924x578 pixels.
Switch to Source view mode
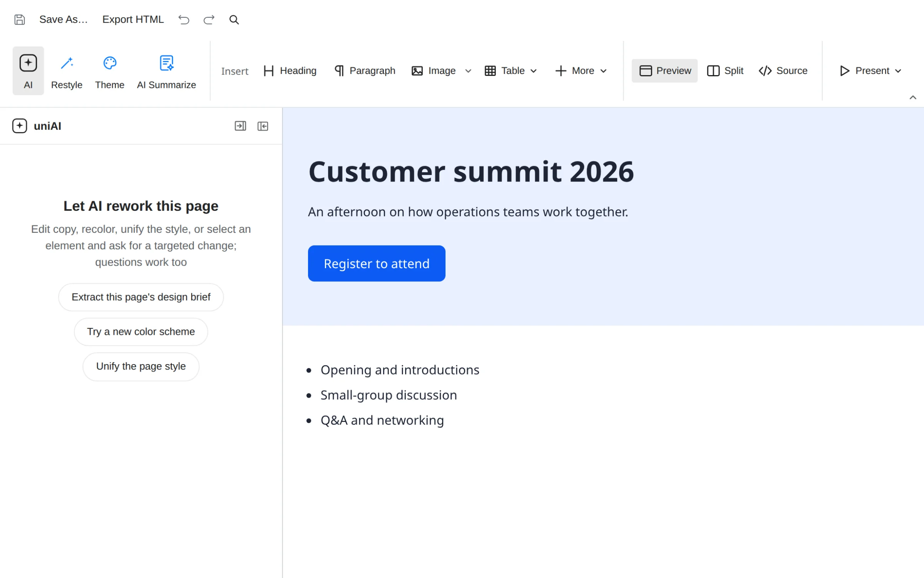click(x=783, y=71)
